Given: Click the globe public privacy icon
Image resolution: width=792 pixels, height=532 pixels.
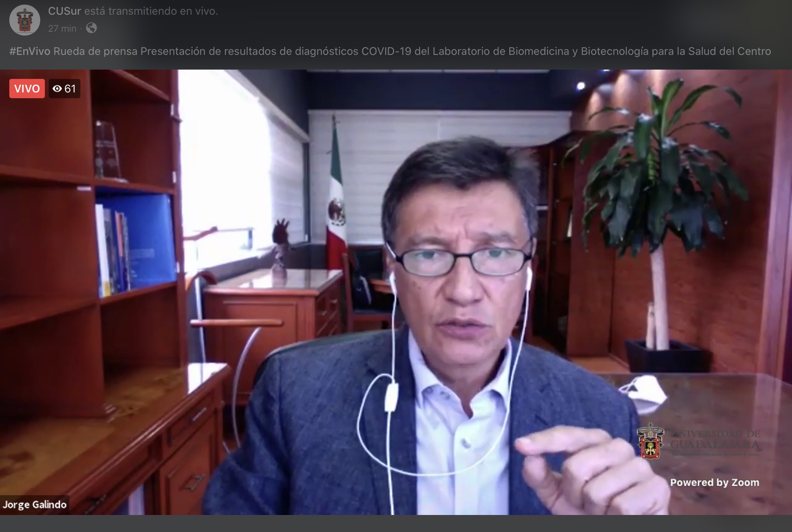Looking at the screenshot, I should 91,28.
